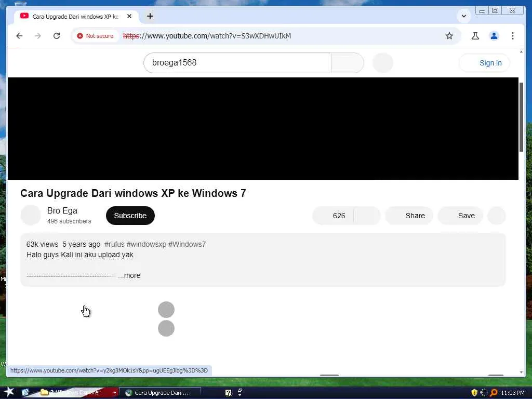Like the video showing 626 likes
Screen dimensions: 532x399
point(333,216)
